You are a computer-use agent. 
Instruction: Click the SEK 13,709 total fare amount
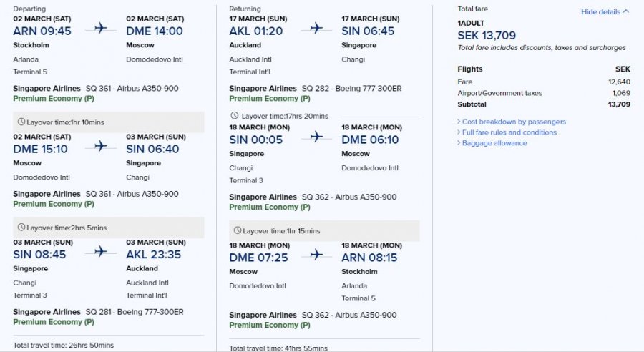click(x=487, y=35)
